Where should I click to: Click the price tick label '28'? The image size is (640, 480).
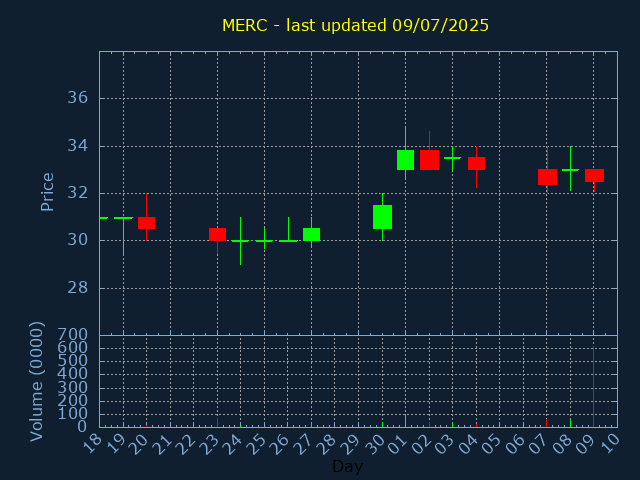78,288
